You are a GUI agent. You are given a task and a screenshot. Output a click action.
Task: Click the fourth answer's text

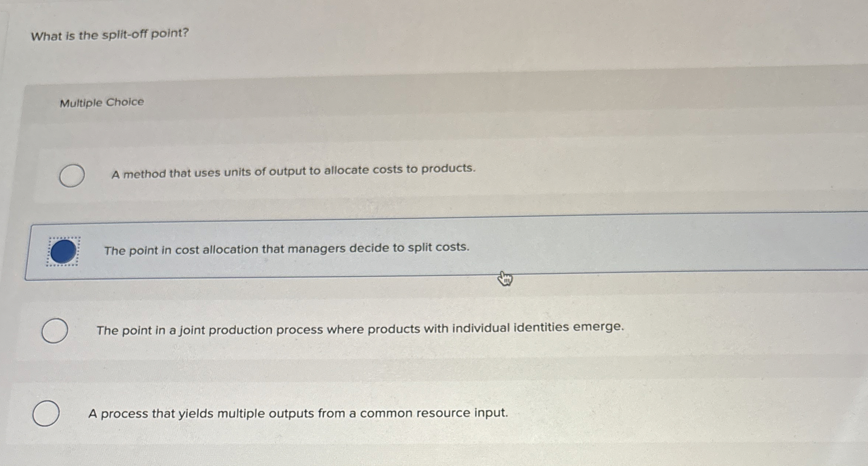298,413
